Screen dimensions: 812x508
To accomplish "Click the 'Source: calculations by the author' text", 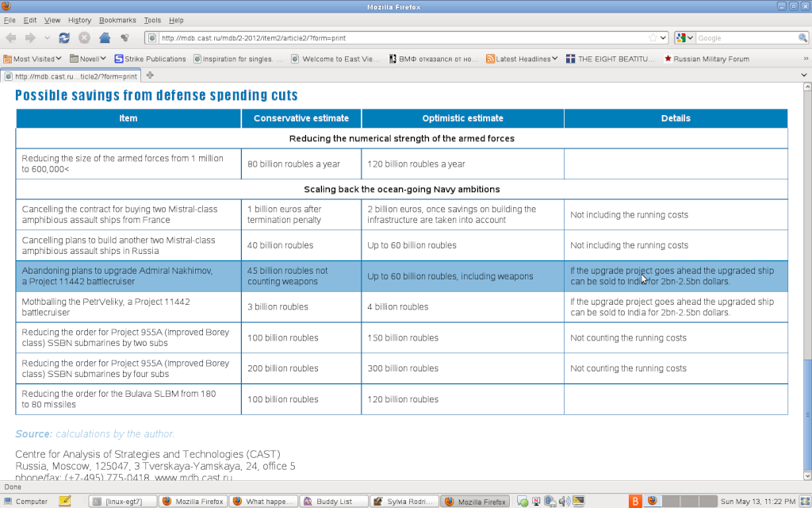I will tap(95, 434).
